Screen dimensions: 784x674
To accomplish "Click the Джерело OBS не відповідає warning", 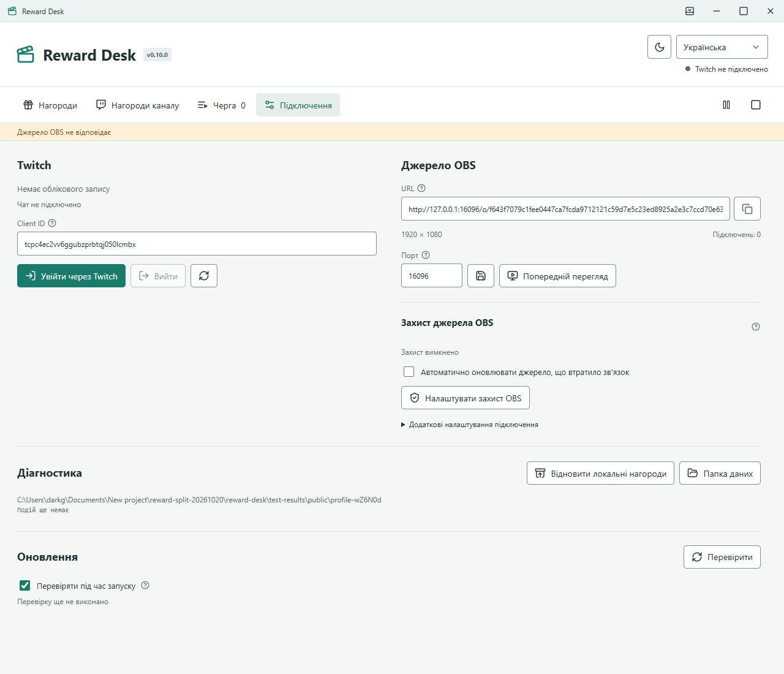I will (64, 132).
